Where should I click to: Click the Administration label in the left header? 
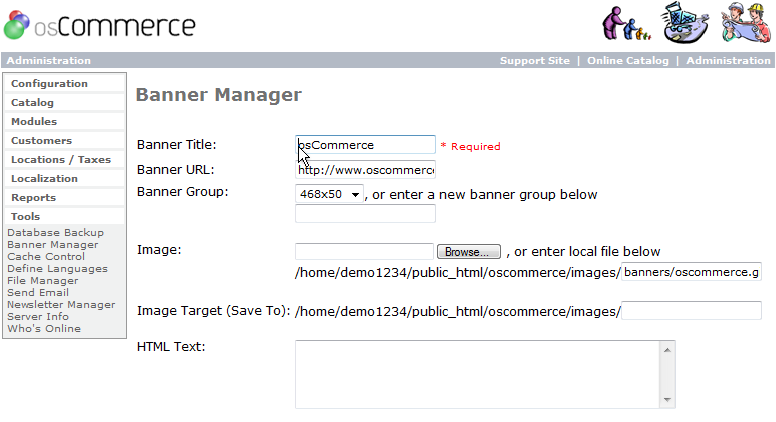[48, 60]
